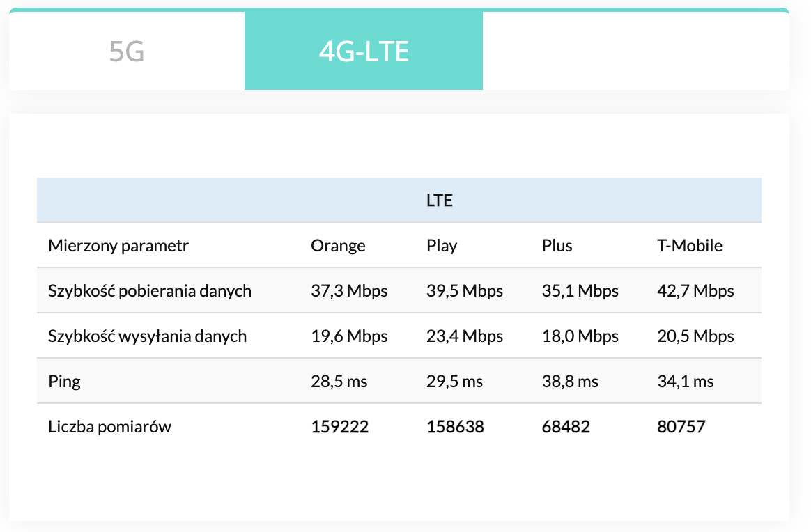Image resolution: width=811 pixels, height=532 pixels.
Task: Click Plus upload speed 18,0 Mbps
Action: 580,336
